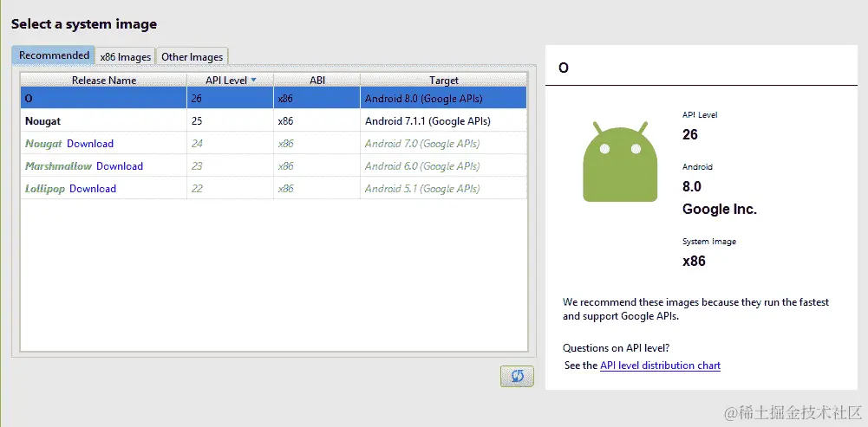Click Android 5.1 (Google APIs) target cell
Viewport: 868px width, 427px height.
click(444, 189)
